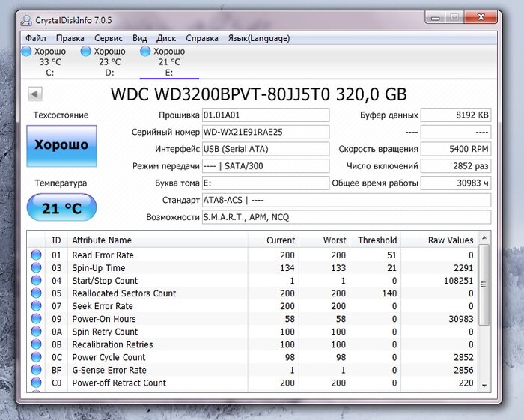
Task: Click status orb of Recalibration Retries row
Action: pyautogui.click(x=36, y=344)
